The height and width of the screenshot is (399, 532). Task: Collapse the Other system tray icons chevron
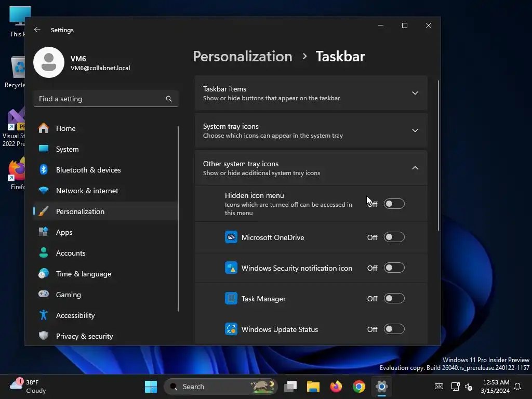point(415,168)
